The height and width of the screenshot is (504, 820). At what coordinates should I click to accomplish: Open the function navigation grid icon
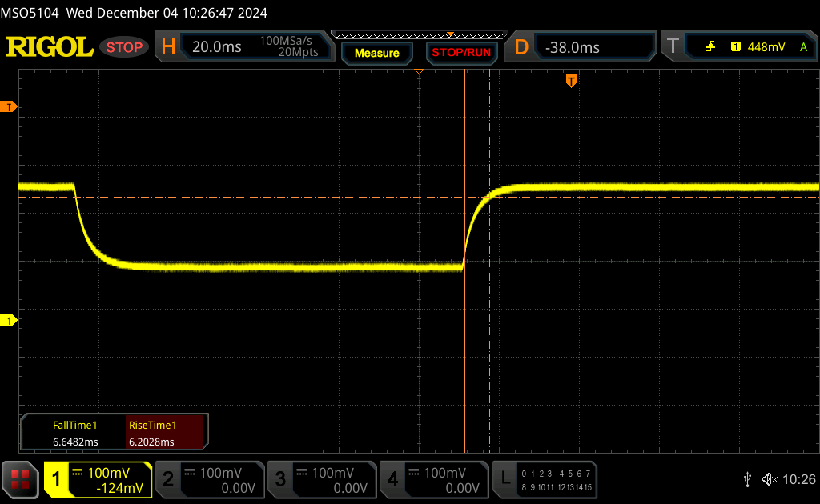[x=20, y=479]
